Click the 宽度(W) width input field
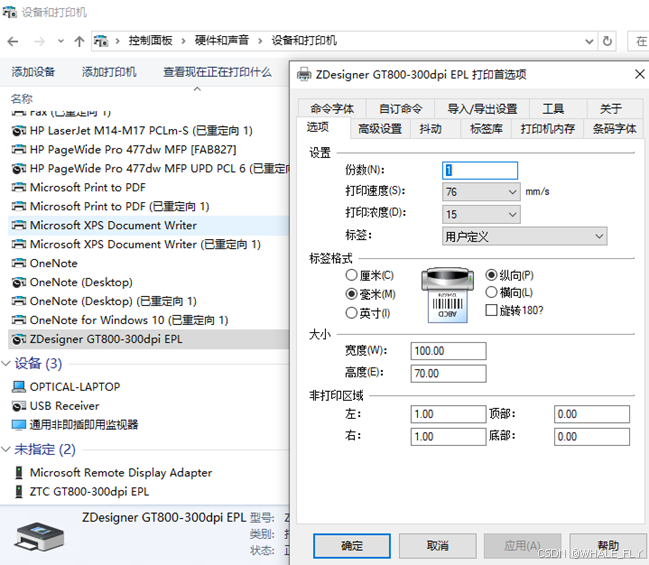Viewport: 649px width, 565px height. pyautogui.click(x=448, y=351)
